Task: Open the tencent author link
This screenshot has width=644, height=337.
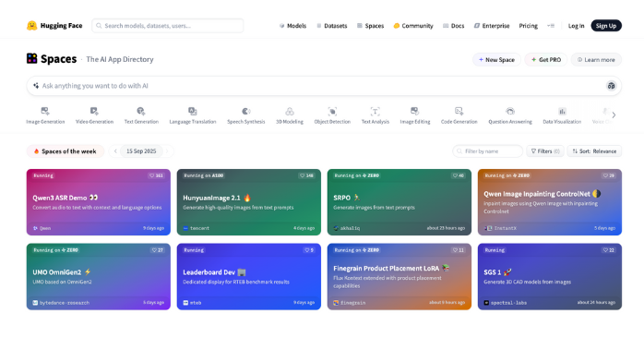Action: click(x=197, y=228)
